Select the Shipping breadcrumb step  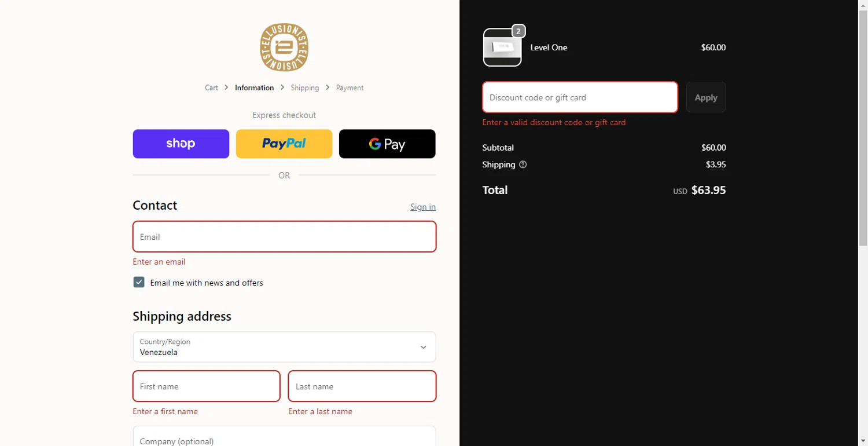click(x=305, y=87)
